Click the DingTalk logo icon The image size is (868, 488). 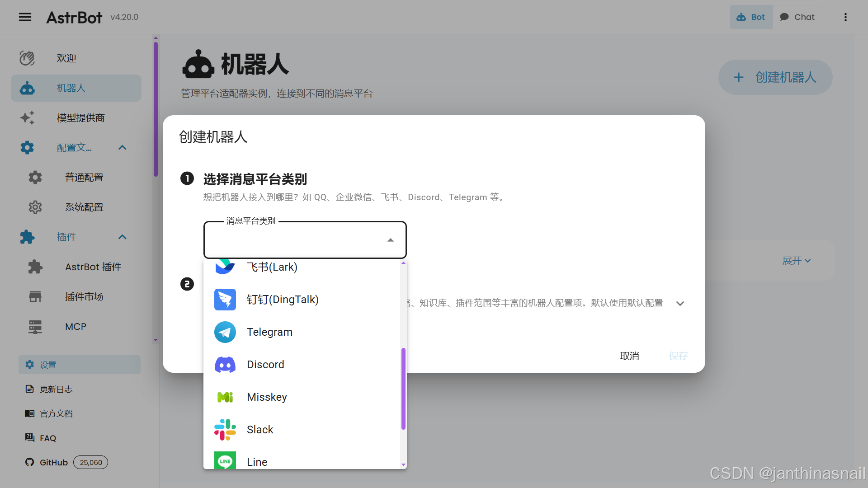(225, 300)
